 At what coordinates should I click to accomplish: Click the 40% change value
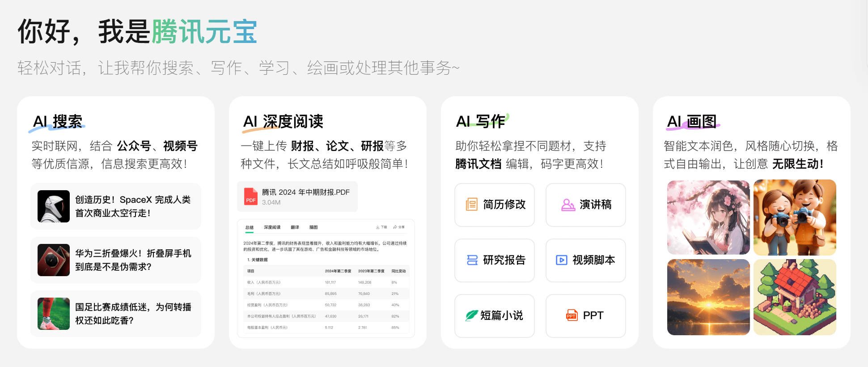[x=395, y=305]
